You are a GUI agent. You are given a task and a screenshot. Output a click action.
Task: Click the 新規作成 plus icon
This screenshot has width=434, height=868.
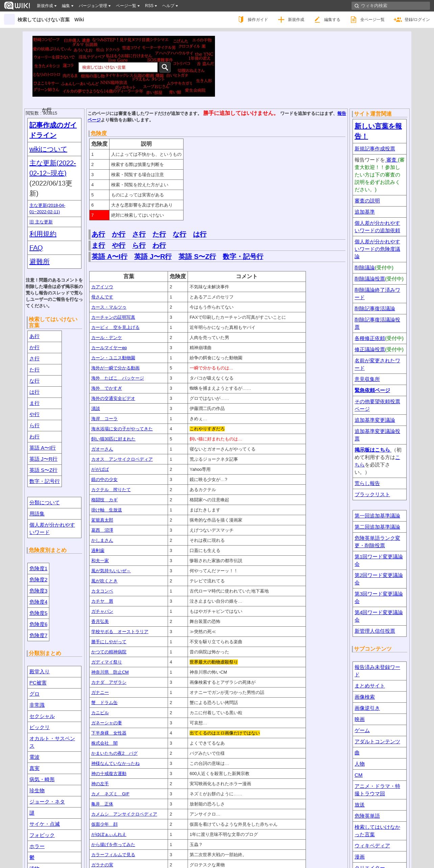tap(281, 20)
